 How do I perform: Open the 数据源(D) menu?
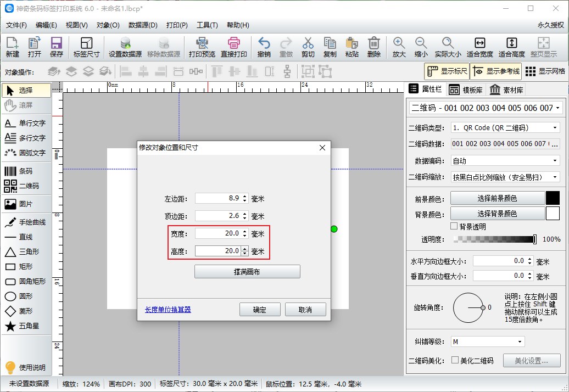tap(143, 25)
